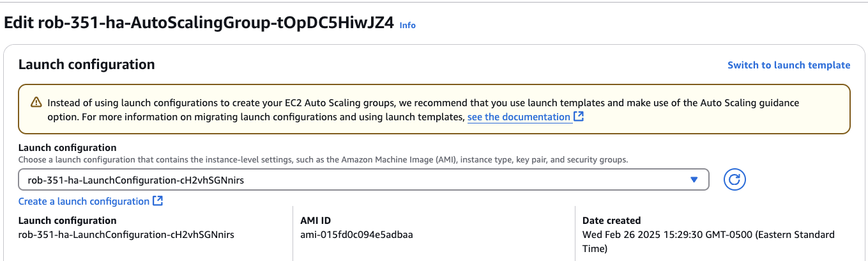Select the AMI ID value ami-015fd0c094e5adbaa
The width and height of the screenshot is (868, 261).
pyautogui.click(x=356, y=235)
